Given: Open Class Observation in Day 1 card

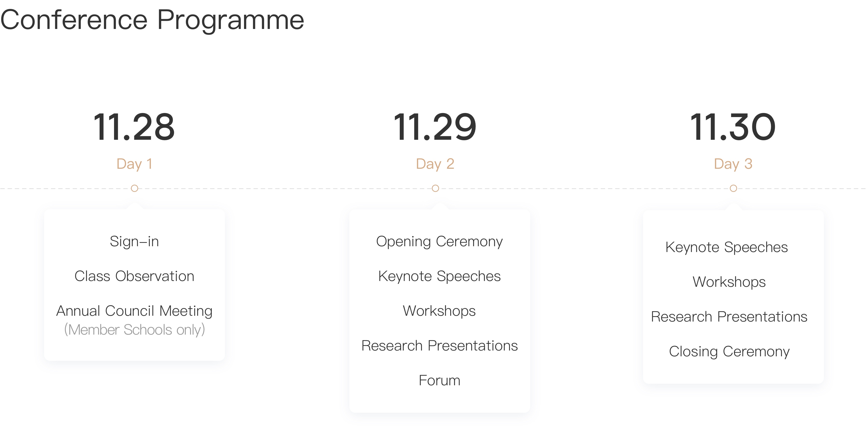Looking at the screenshot, I should [134, 276].
